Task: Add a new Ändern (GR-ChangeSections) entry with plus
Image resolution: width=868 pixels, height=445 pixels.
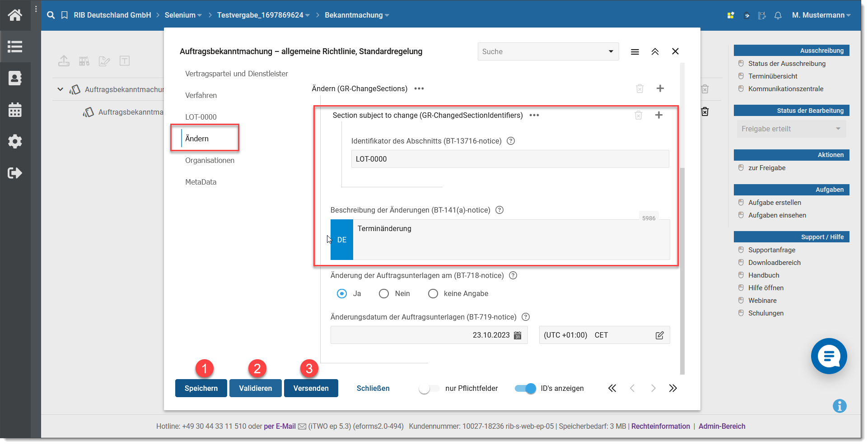Action: click(x=660, y=88)
